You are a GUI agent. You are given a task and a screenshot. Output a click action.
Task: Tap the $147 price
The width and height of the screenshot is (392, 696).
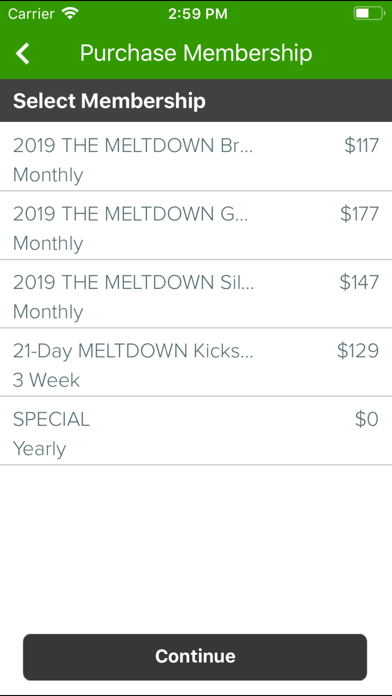tap(359, 282)
